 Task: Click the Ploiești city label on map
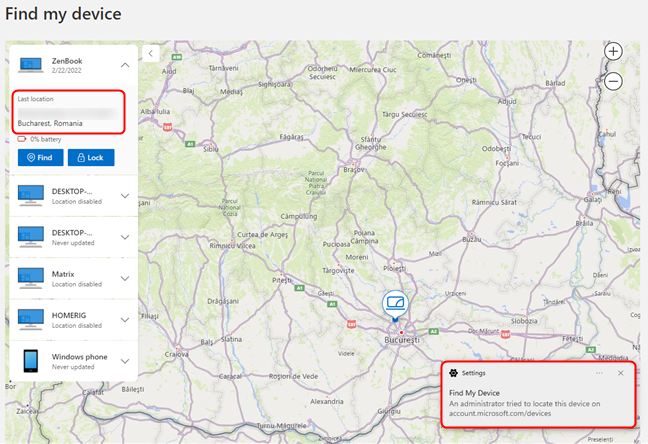pos(394,269)
